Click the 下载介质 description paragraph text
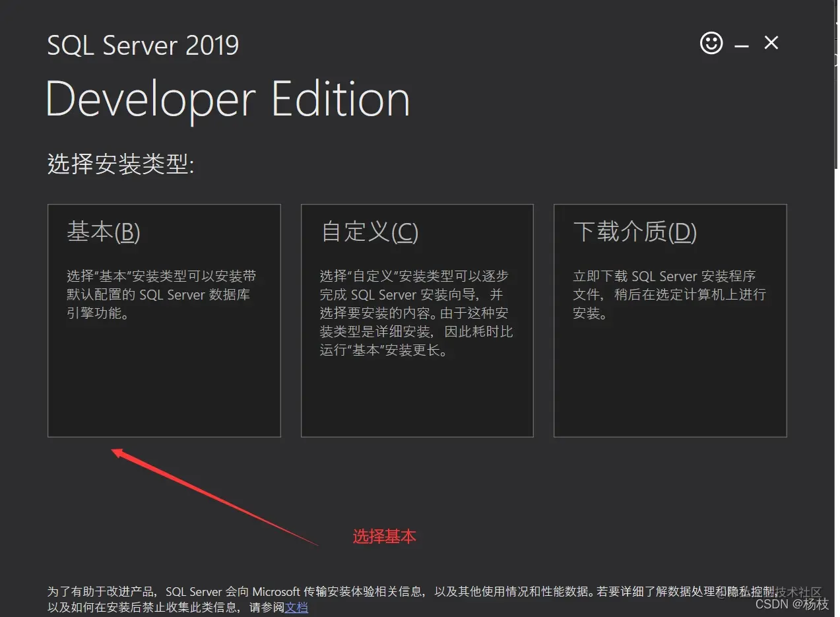The height and width of the screenshot is (617, 840). (669, 294)
